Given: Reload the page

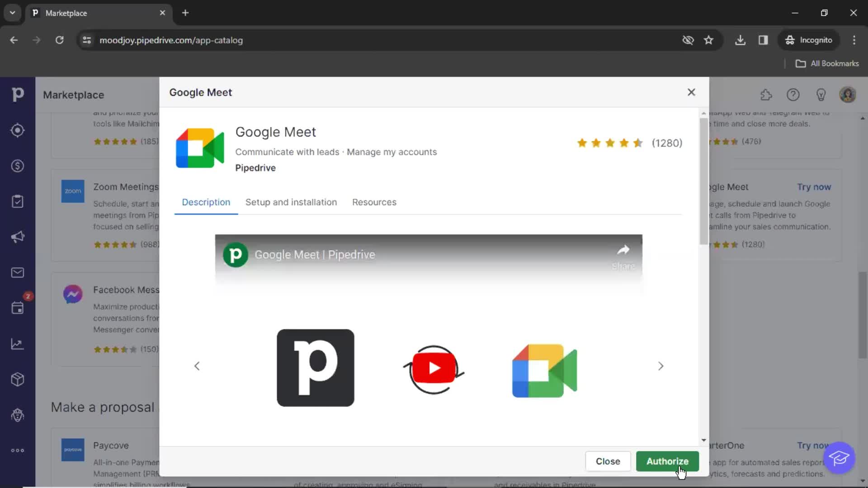Looking at the screenshot, I should 59,40.
